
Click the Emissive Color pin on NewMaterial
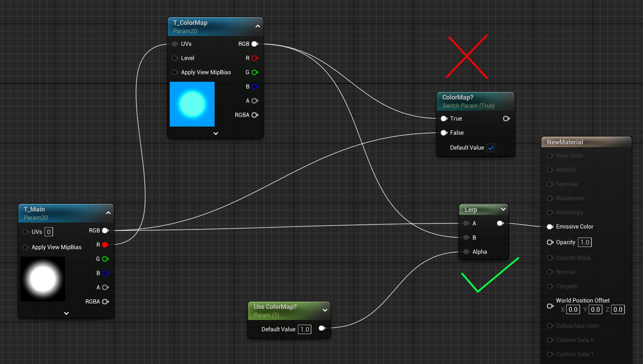(x=550, y=226)
